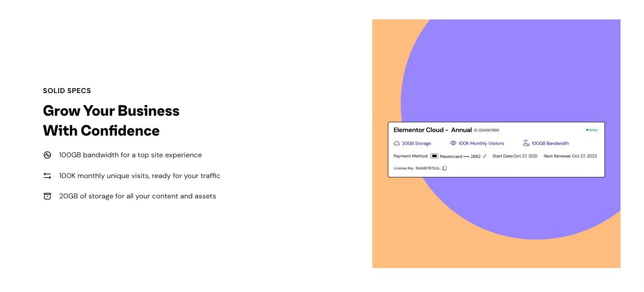Image resolution: width=644 pixels, height=292 pixels.
Task: Click the purple circle in the illustration
Action: pyautogui.click(x=519, y=68)
